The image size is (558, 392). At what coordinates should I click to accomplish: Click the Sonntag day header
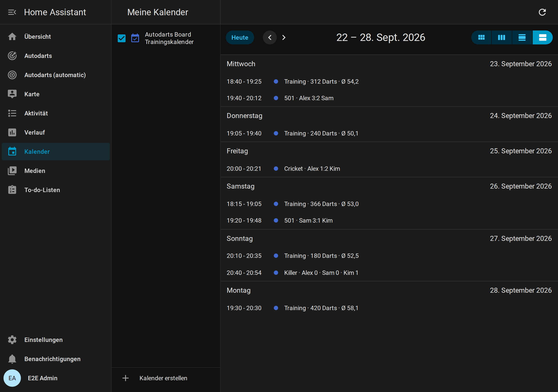(x=240, y=238)
